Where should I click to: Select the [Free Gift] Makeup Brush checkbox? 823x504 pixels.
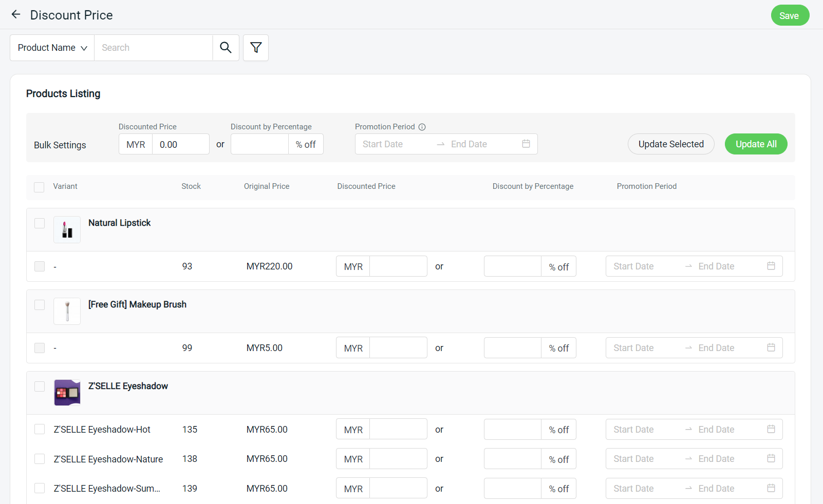coord(40,305)
